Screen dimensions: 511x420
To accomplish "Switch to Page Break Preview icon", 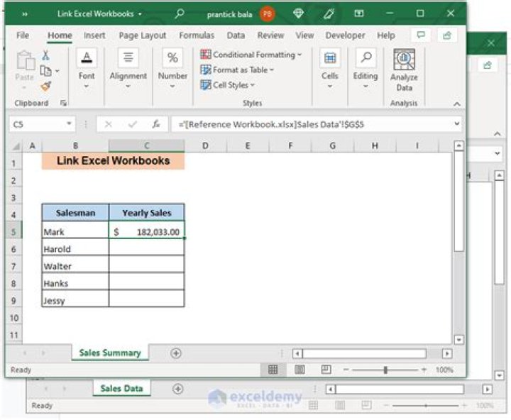I will click(x=326, y=370).
